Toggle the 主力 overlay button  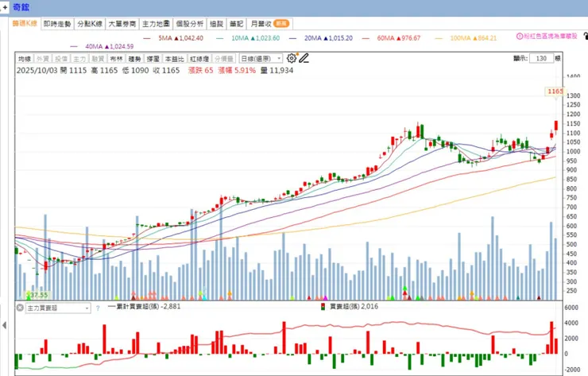(79, 59)
